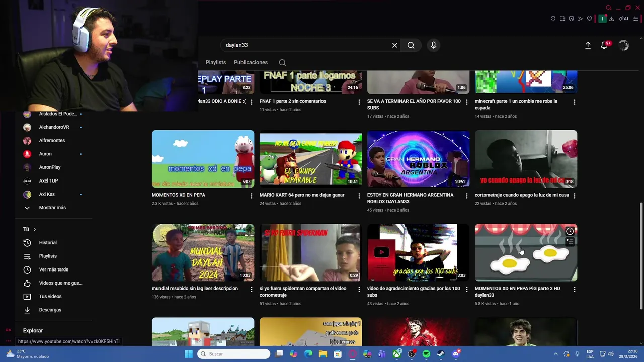Viewport: 644px width, 362px height.
Task: Open options for MARIO KART 64 video
Action: point(359,196)
